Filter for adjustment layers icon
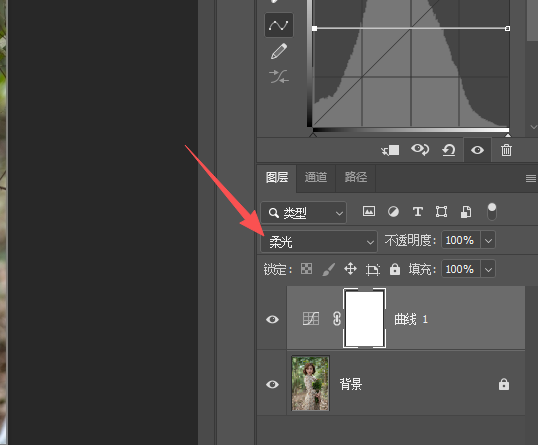 click(393, 211)
